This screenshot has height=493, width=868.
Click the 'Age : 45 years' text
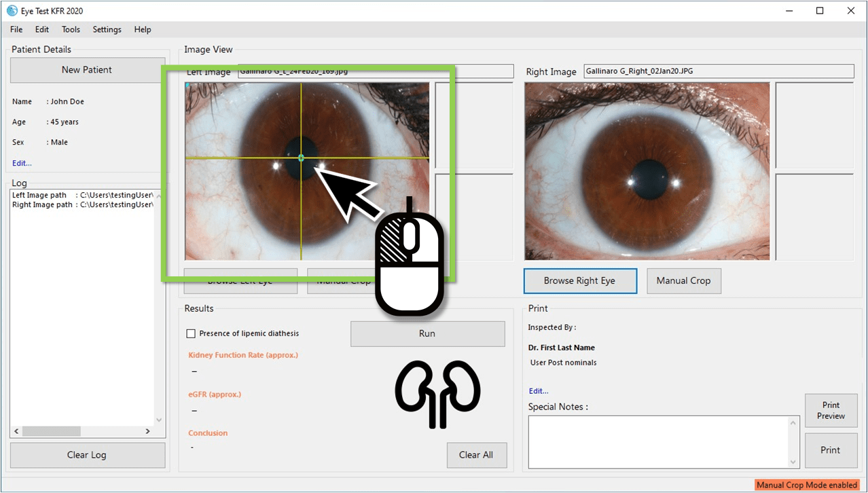click(x=46, y=122)
